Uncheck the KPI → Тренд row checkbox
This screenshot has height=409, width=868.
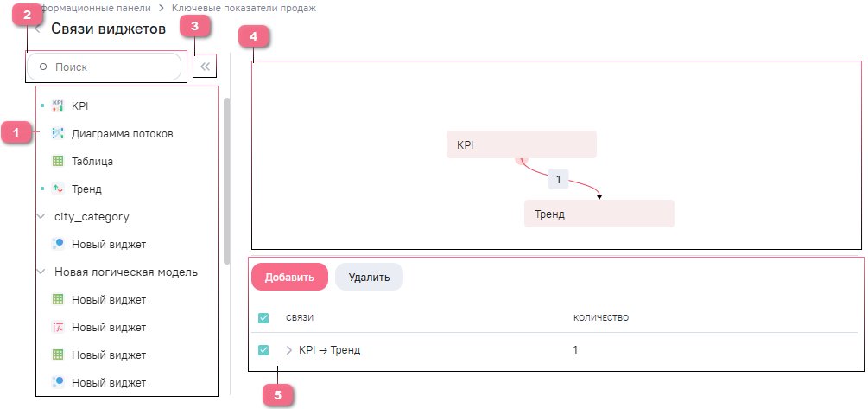(264, 350)
